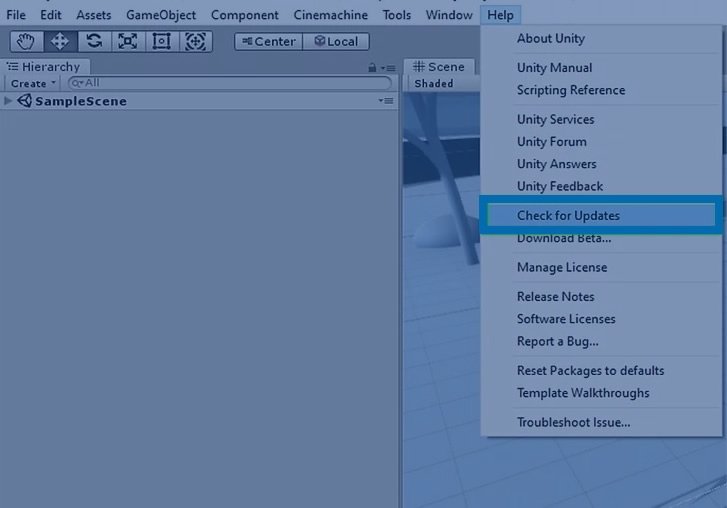Open the Component menu
This screenshot has height=508, width=727.
[x=245, y=15]
